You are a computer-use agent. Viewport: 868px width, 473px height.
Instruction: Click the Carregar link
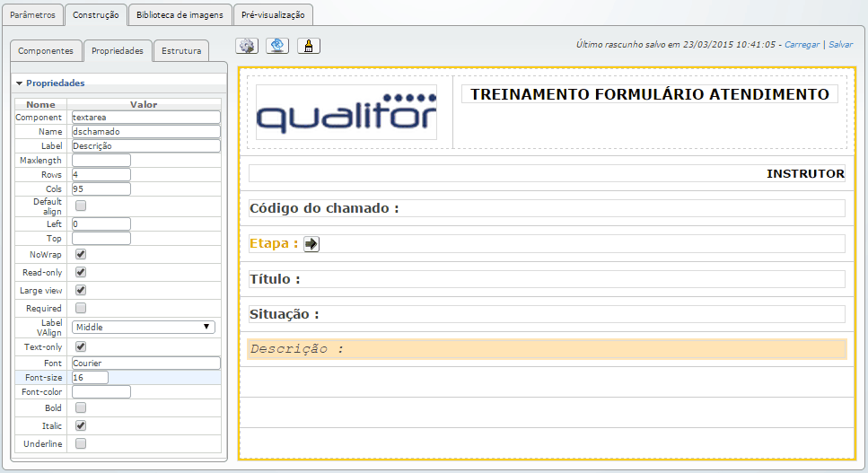(802, 44)
